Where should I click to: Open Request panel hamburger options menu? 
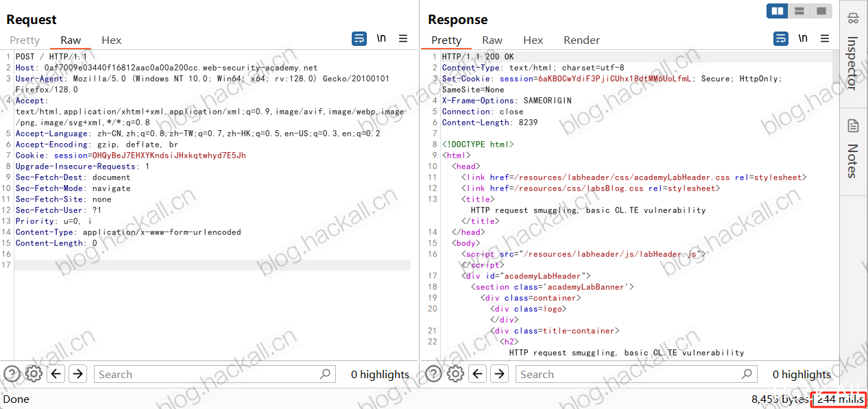(403, 39)
